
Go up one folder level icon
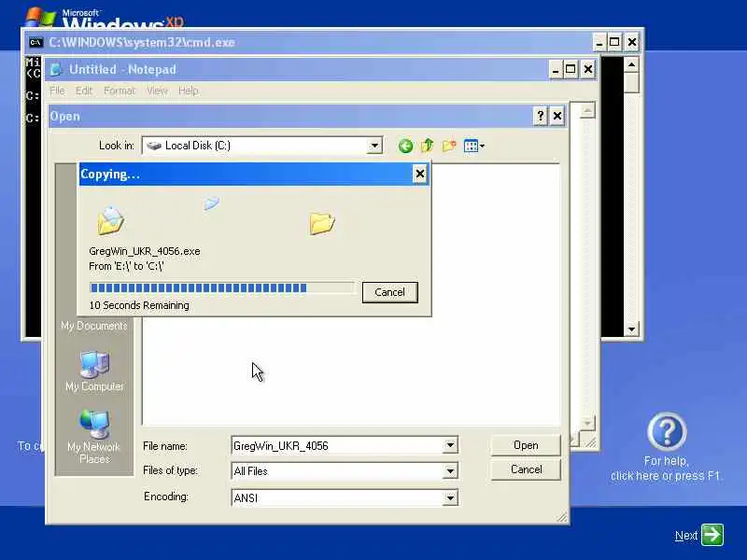[x=428, y=146]
